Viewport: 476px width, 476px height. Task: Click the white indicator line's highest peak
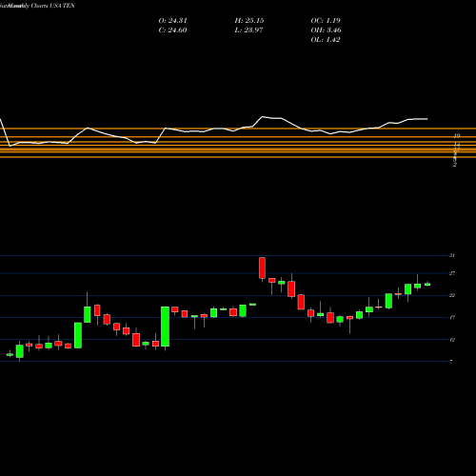263,117
